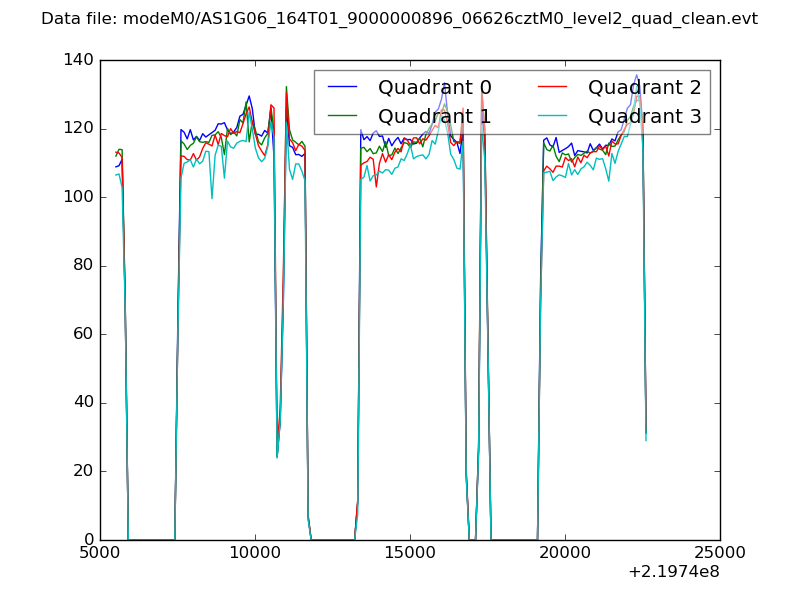This screenshot has width=800, height=600.
Task: Select the red line sample in legend
Action: pyautogui.click(x=553, y=87)
